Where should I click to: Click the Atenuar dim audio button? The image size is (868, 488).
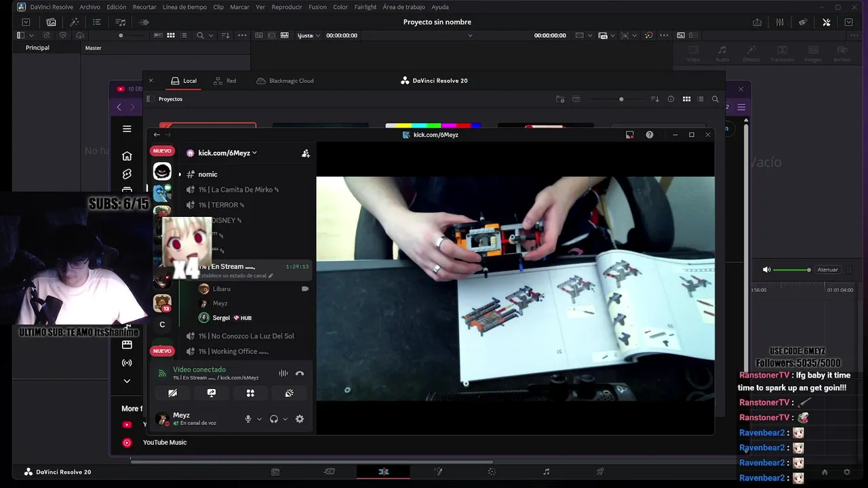point(828,270)
